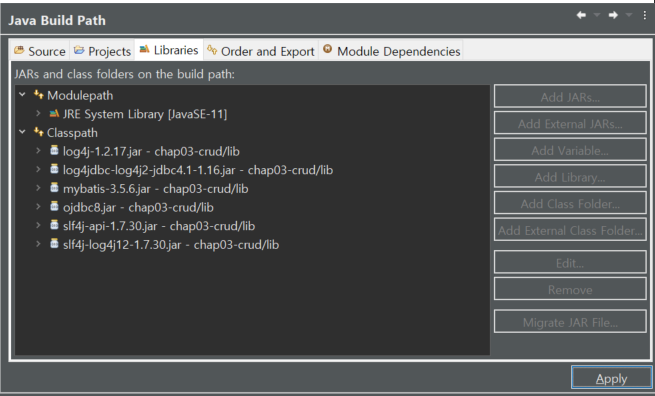This screenshot has height=396, width=655.
Task: Expand the slf4j-log4j12-1.7.30.jar entry
Action: tap(38, 244)
